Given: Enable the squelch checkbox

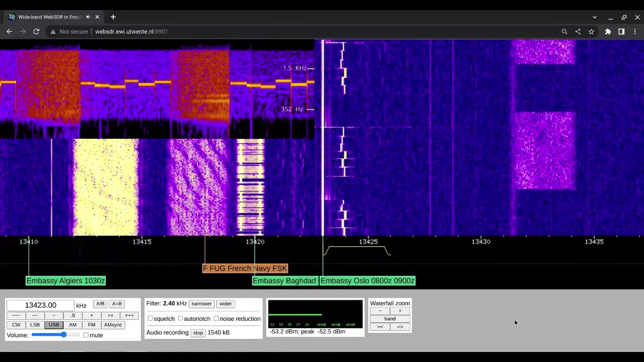Looking at the screenshot, I should [150, 318].
